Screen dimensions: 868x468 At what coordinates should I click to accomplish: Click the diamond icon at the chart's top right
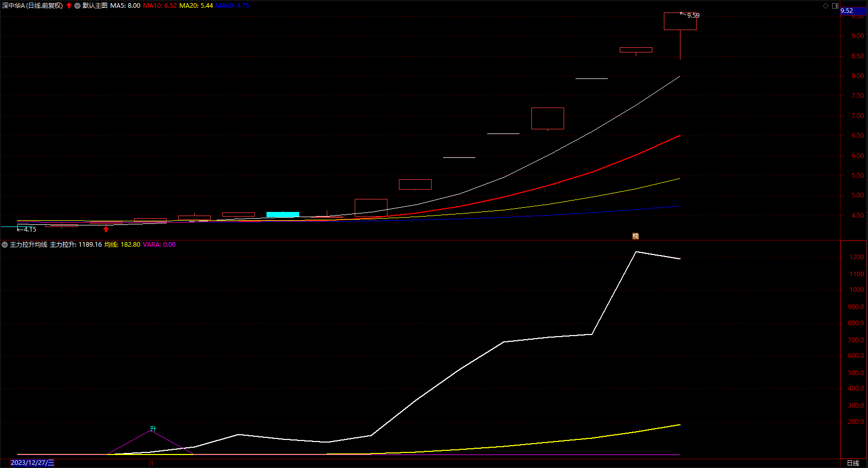[825, 6]
